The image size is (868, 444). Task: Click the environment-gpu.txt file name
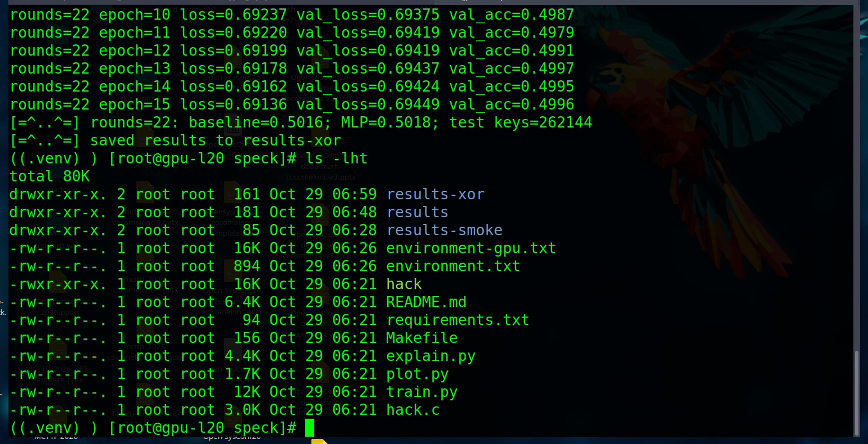coord(471,248)
